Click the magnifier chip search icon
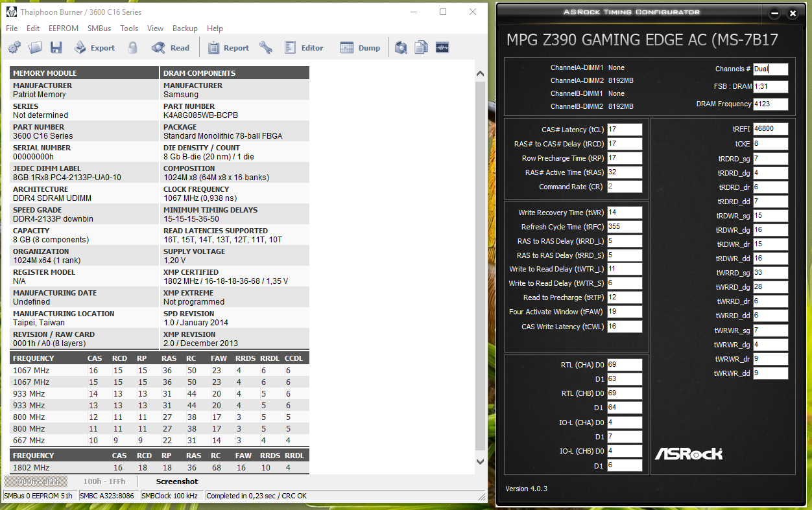Viewport: 812px width, 510px height. (401, 47)
